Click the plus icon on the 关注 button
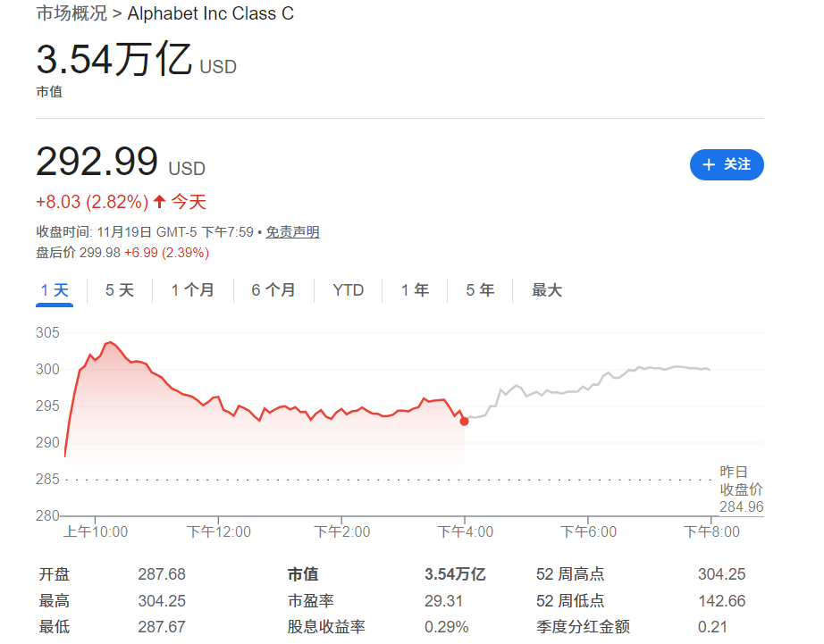The width and height of the screenshot is (824, 644). tap(709, 164)
